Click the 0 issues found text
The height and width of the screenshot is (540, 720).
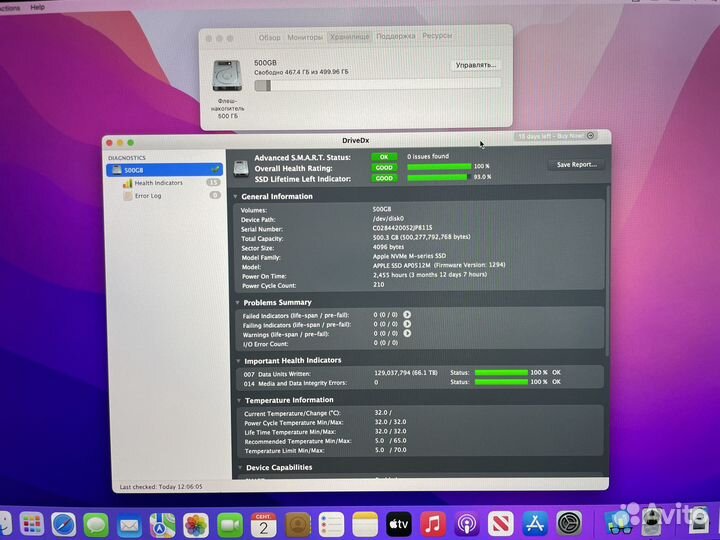[x=428, y=156]
